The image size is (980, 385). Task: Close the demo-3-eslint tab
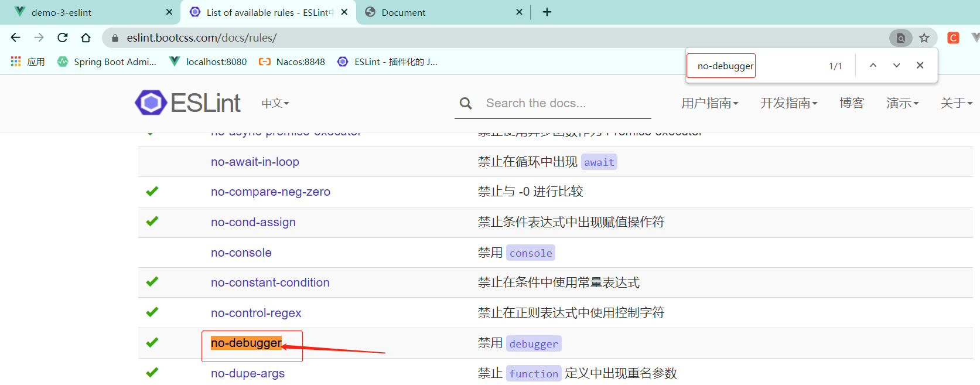click(x=169, y=12)
